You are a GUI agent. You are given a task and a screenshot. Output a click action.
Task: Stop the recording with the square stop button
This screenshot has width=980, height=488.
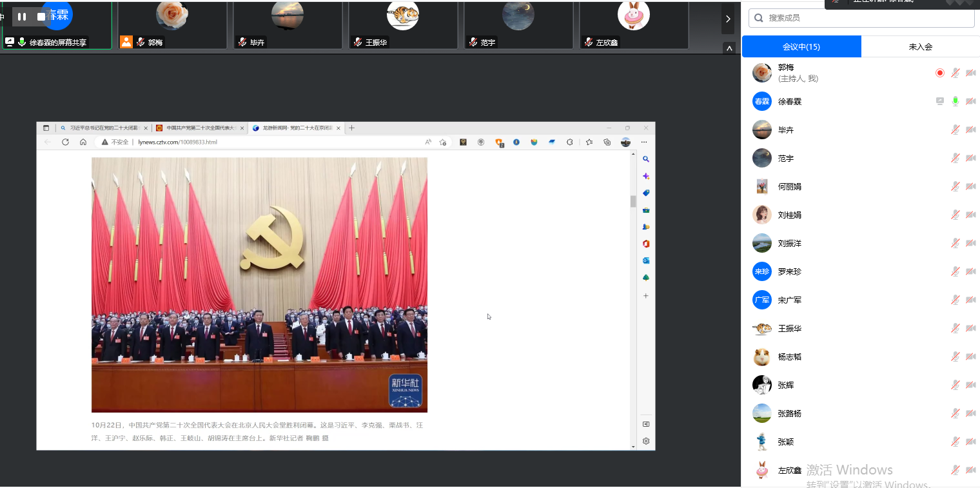(x=41, y=17)
